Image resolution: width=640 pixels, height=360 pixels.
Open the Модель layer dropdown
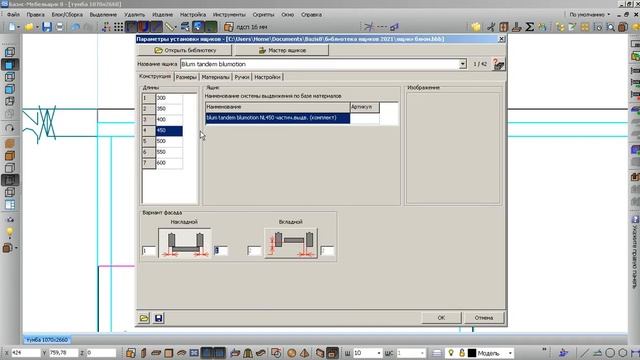[x=510, y=353]
